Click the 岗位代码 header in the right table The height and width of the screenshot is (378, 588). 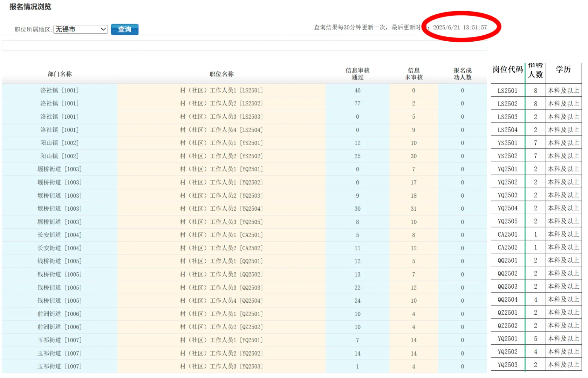(508, 69)
